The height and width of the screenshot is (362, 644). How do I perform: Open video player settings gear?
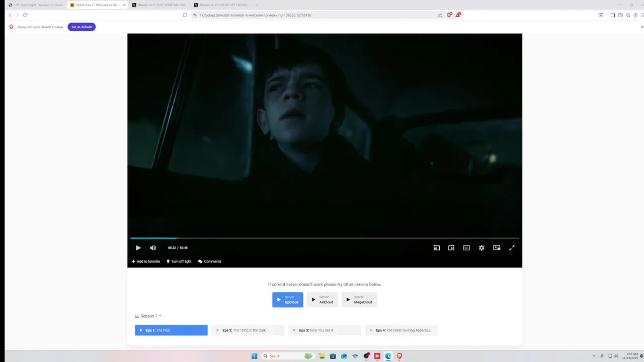pyautogui.click(x=481, y=248)
